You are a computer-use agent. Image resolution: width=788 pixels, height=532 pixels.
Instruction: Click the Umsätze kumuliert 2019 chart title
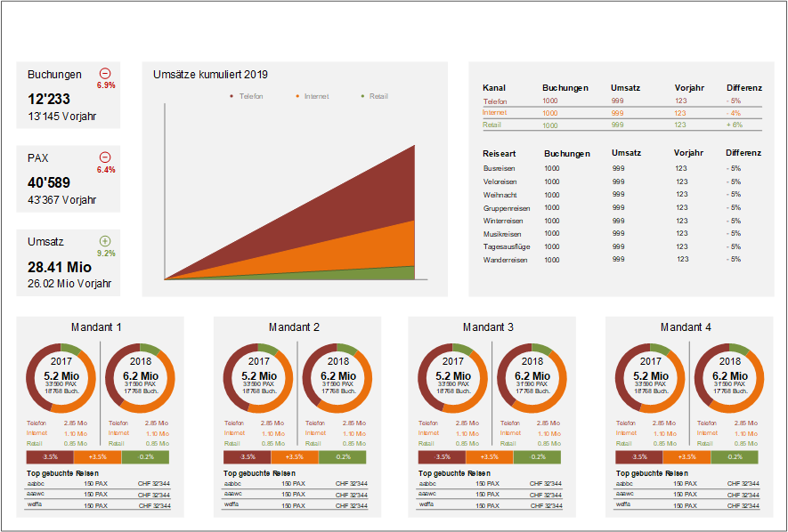click(x=210, y=75)
